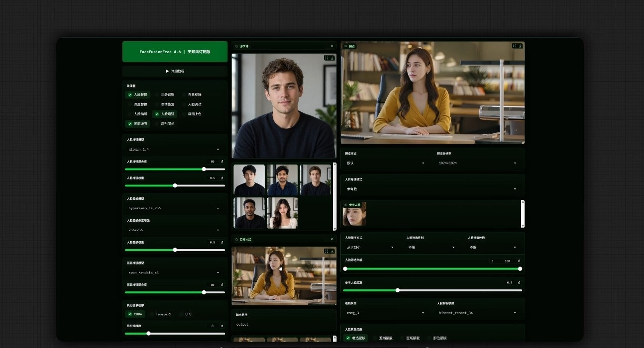
Task: Toggle the 人脸增强 processor checkbox
Action: (157, 114)
